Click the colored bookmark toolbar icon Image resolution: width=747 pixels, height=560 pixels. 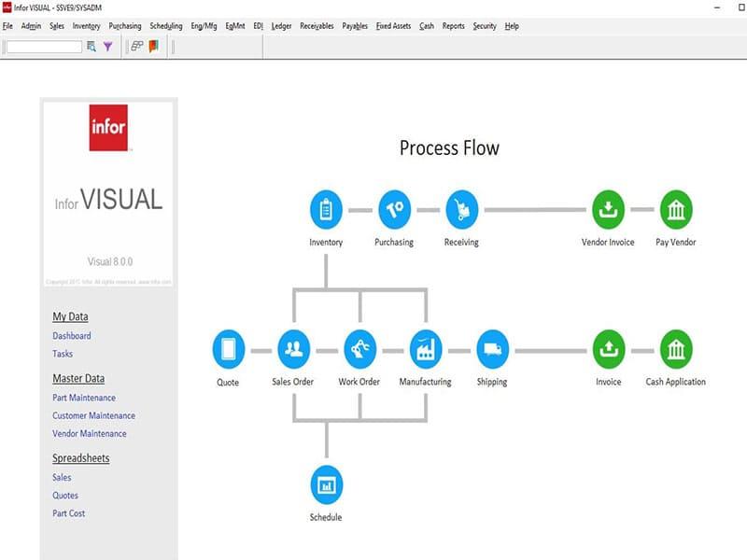coord(153,46)
